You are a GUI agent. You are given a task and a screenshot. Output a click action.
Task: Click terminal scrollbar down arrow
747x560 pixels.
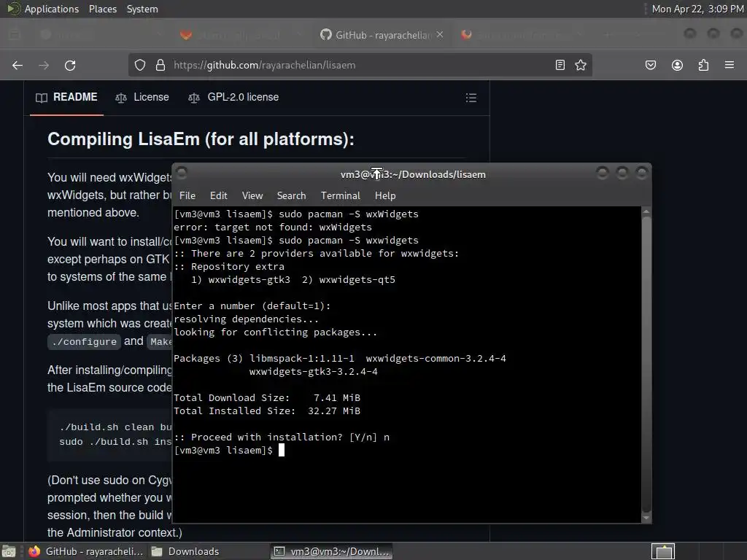coord(646,518)
